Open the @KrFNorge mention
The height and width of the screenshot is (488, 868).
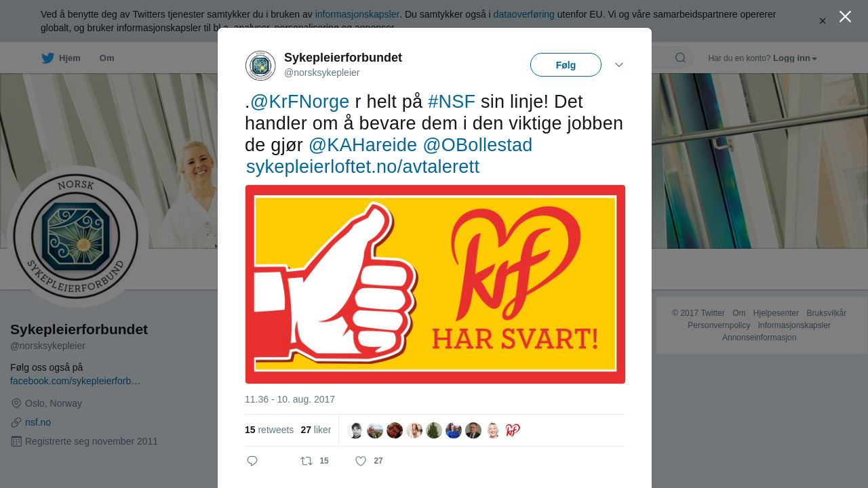(x=300, y=102)
